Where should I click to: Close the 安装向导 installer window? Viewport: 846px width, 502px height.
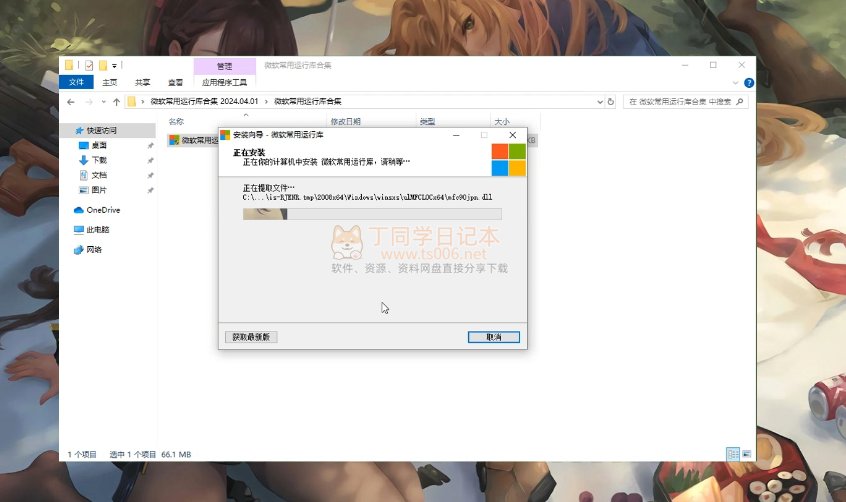513,135
